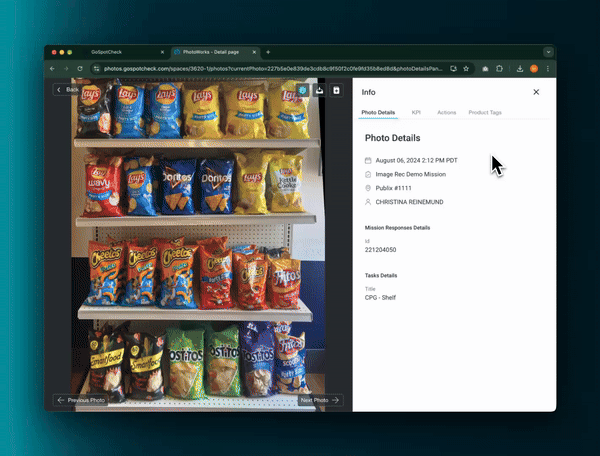Select the PhotoWorks - Detail page tab
This screenshot has height=456, width=600.
[x=215, y=52]
